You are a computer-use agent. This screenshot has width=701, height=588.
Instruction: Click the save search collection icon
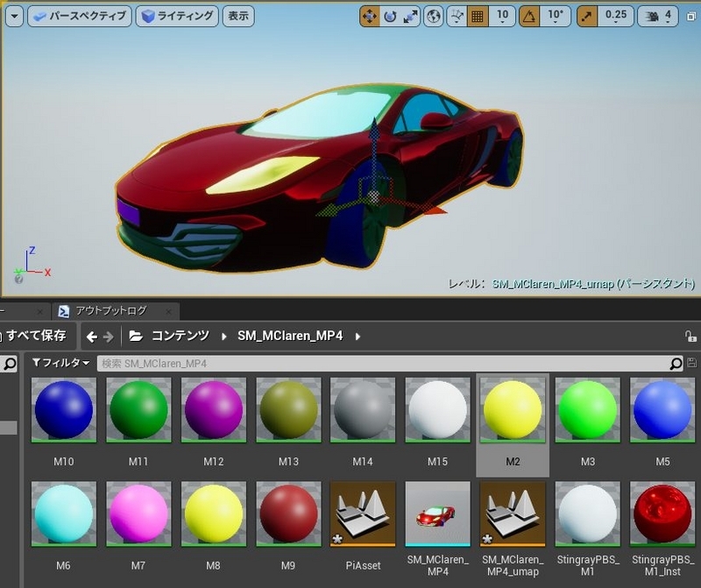pyautogui.click(x=691, y=363)
